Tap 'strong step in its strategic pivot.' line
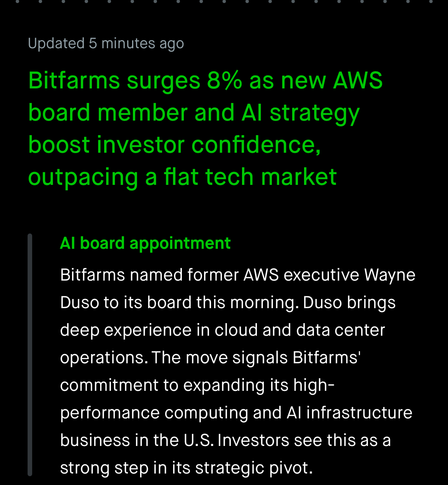 point(186,468)
